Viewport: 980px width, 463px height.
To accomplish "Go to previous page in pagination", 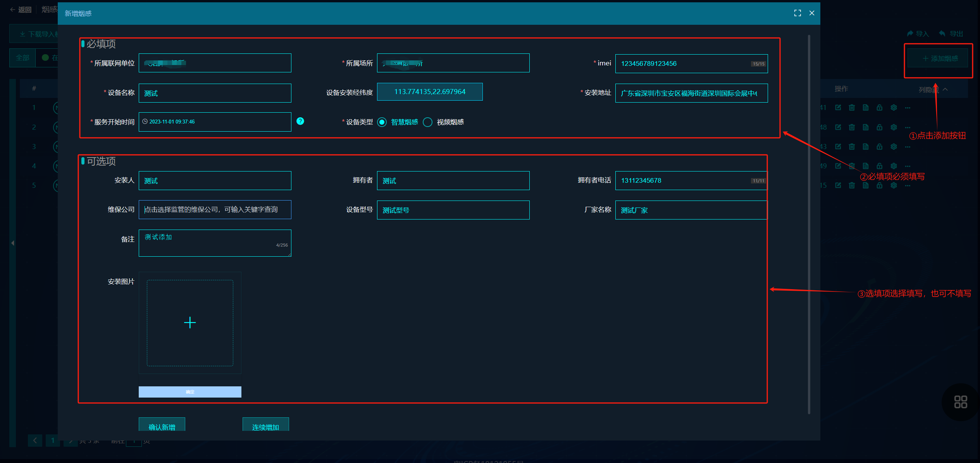I will coord(35,440).
